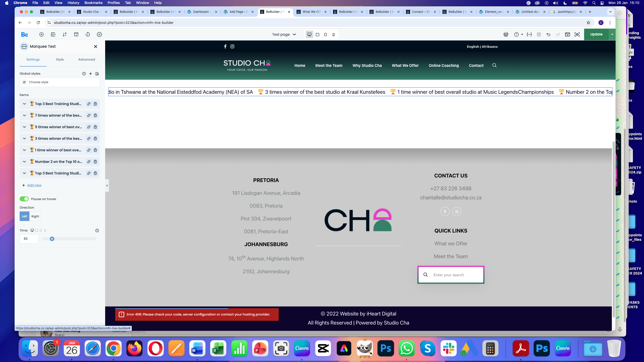This screenshot has width=644, height=362.
Task: Duplicate the 'Number 2 on the Top 10' item
Action: coord(89,162)
